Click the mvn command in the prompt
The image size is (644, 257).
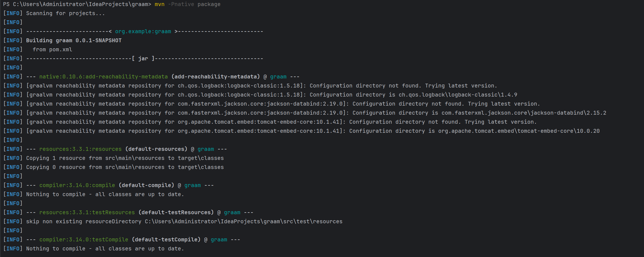pos(159,4)
